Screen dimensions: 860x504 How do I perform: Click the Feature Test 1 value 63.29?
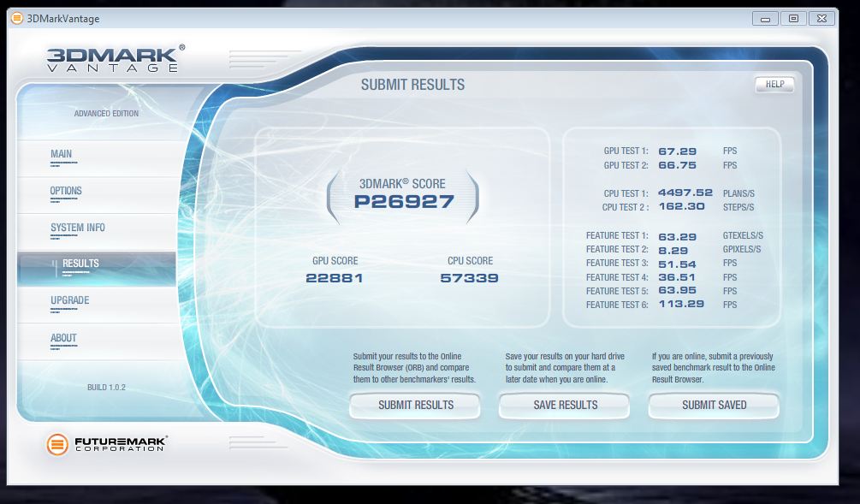point(678,237)
